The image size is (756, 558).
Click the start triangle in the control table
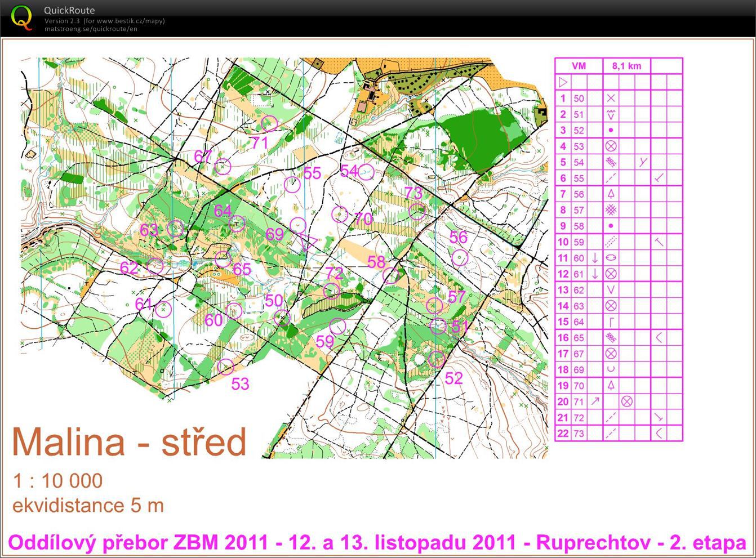[563, 82]
